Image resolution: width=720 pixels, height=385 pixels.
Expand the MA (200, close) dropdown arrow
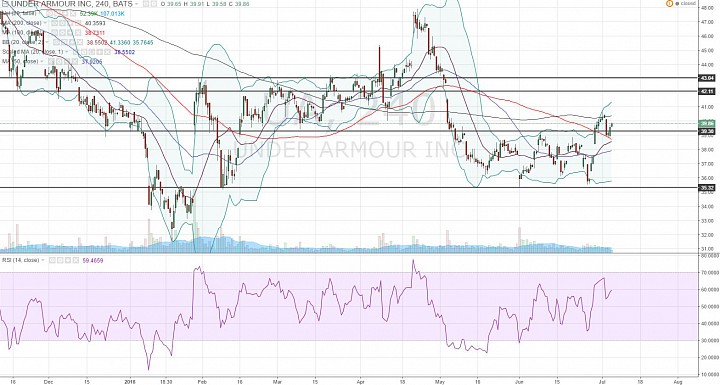pos(45,23)
